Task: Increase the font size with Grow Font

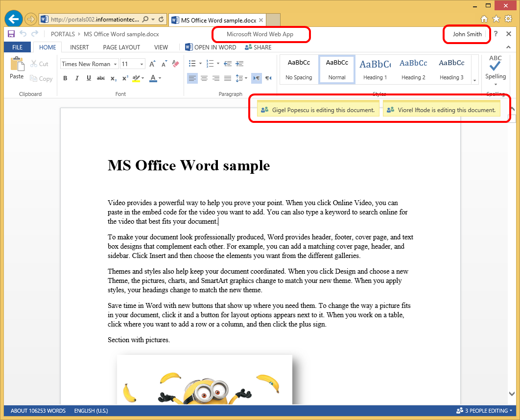Action: tap(152, 64)
